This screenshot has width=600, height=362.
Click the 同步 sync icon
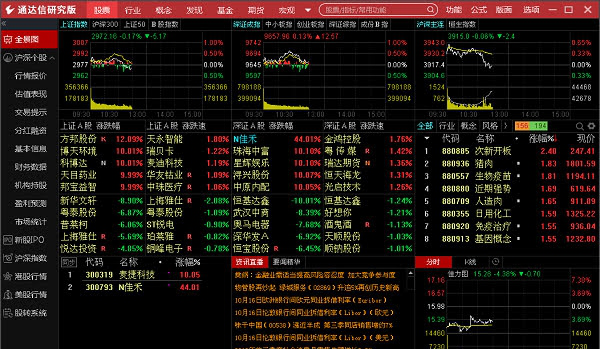click(69, 262)
